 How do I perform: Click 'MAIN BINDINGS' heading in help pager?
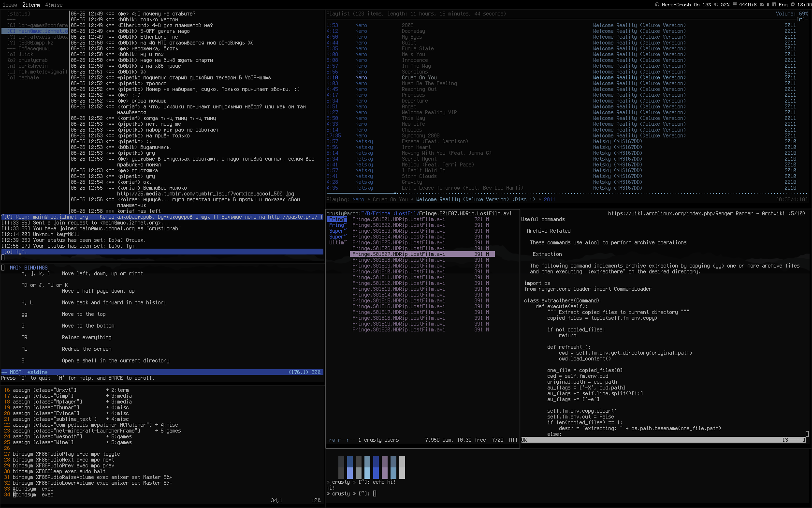pos(29,268)
